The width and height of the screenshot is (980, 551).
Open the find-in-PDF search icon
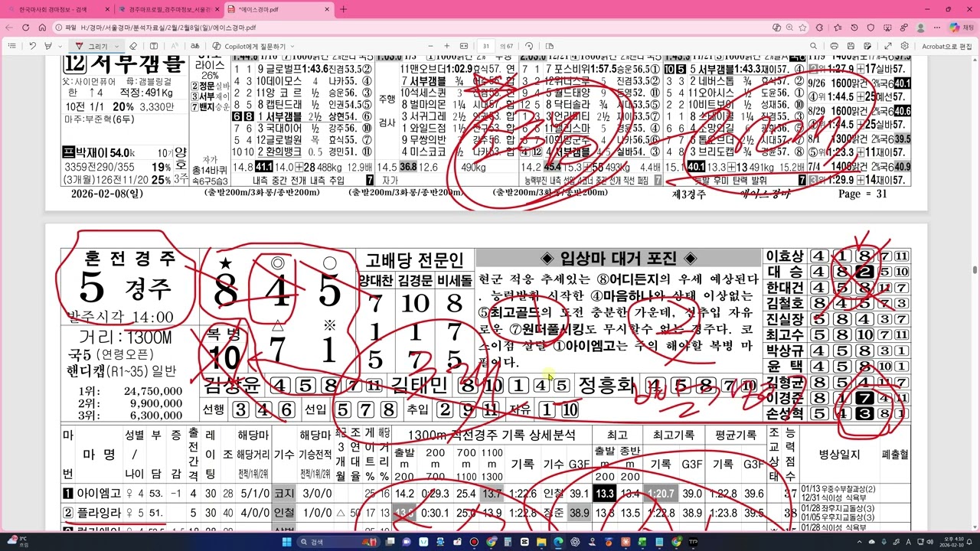(x=814, y=46)
